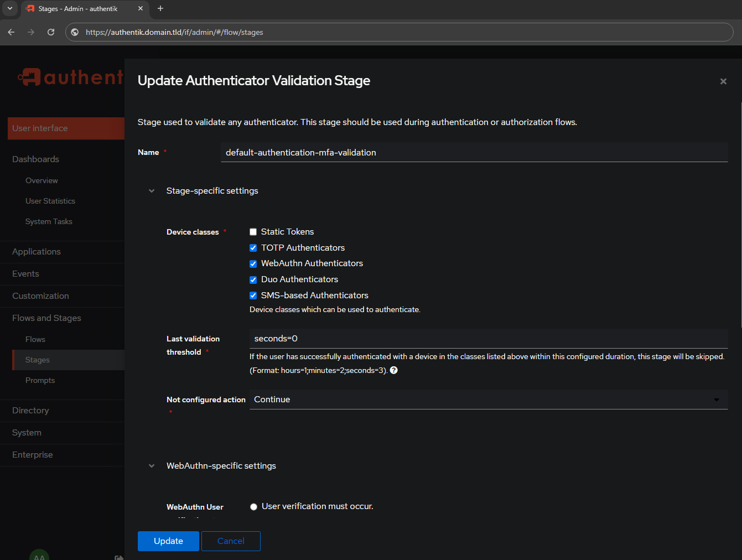
Task: Open User Statistics in the sidebar
Action: coord(50,201)
